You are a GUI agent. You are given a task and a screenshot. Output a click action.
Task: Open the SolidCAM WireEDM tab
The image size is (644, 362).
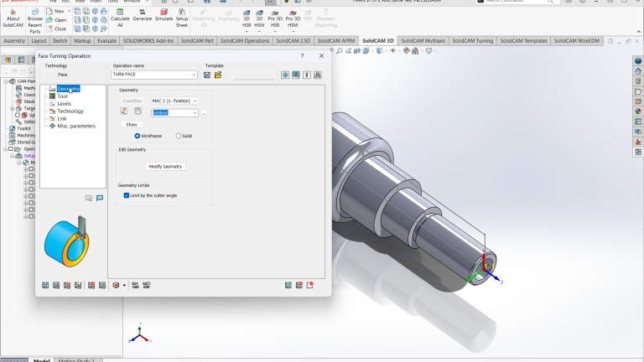(x=577, y=40)
